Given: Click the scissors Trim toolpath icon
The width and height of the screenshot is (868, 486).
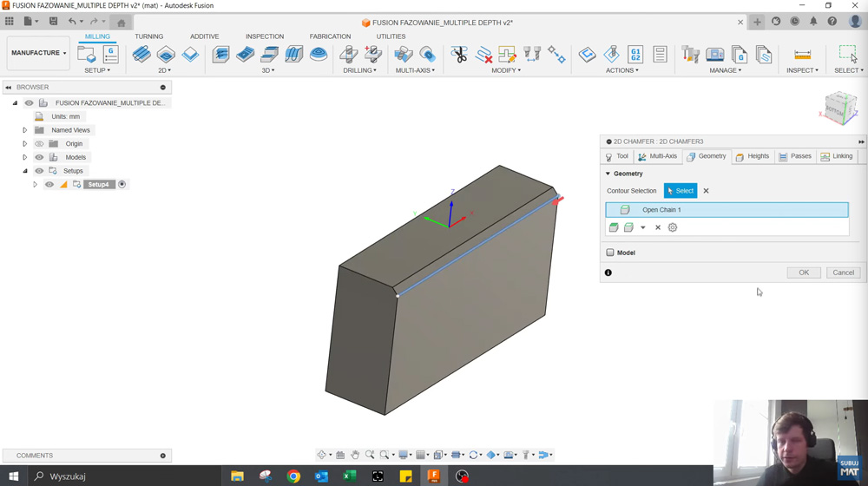Looking at the screenshot, I should 459,55.
